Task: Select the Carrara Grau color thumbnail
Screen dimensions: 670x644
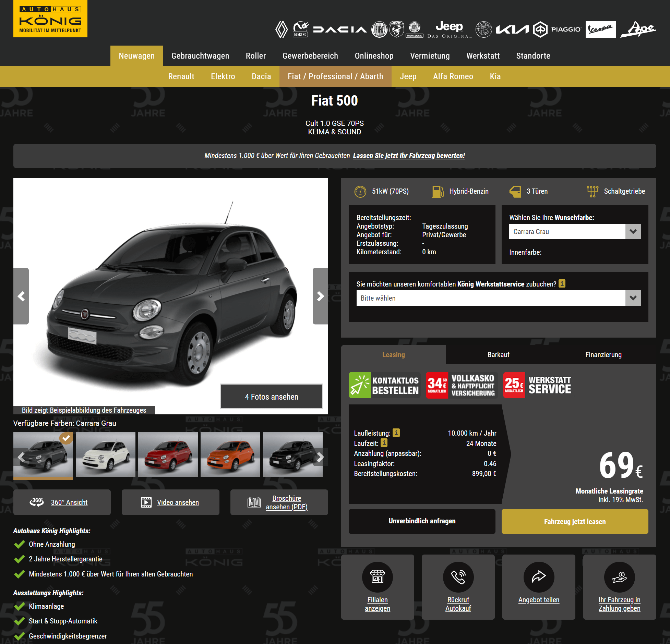Action: point(43,455)
